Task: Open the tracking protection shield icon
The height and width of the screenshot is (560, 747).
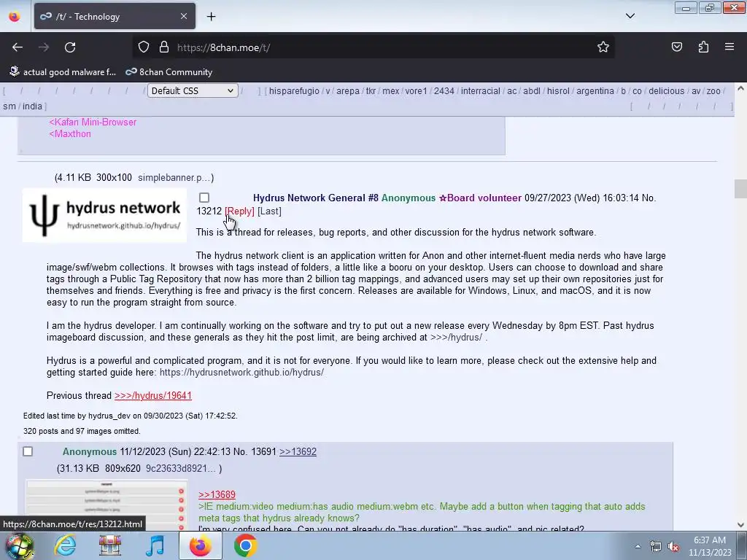Action: click(144, 47)
